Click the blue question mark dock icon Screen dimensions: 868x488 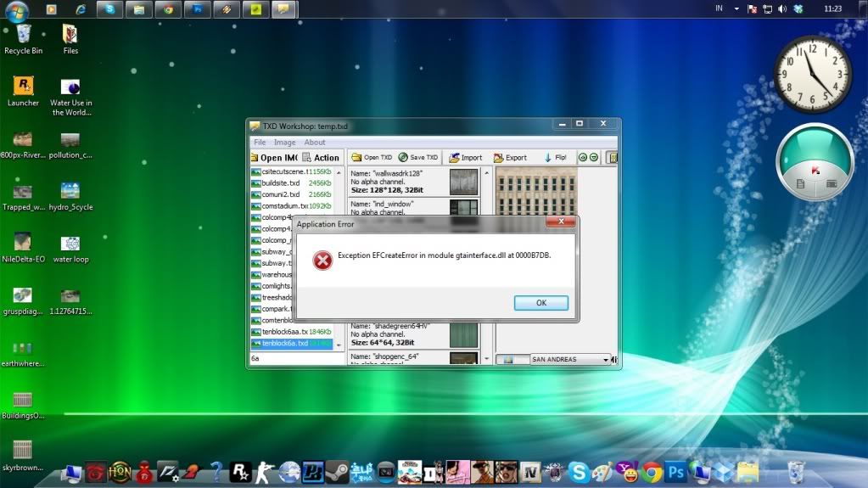coord(216,472)
